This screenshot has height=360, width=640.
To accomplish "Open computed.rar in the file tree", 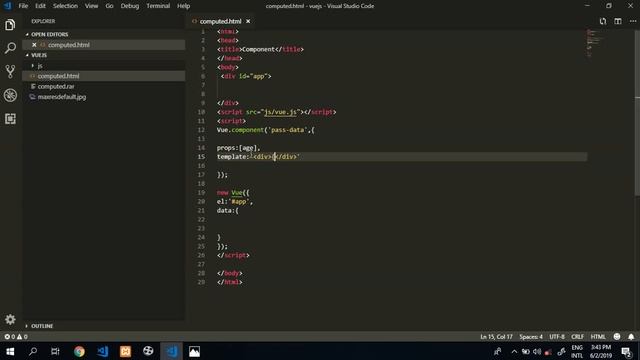I will pos(104,87).
